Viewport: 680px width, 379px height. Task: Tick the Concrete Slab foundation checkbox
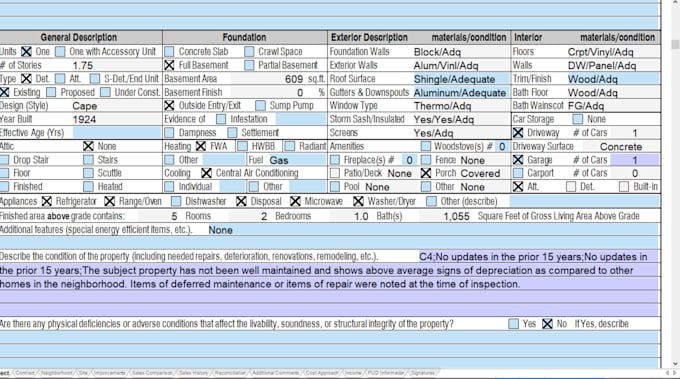(x=169, y=52)
